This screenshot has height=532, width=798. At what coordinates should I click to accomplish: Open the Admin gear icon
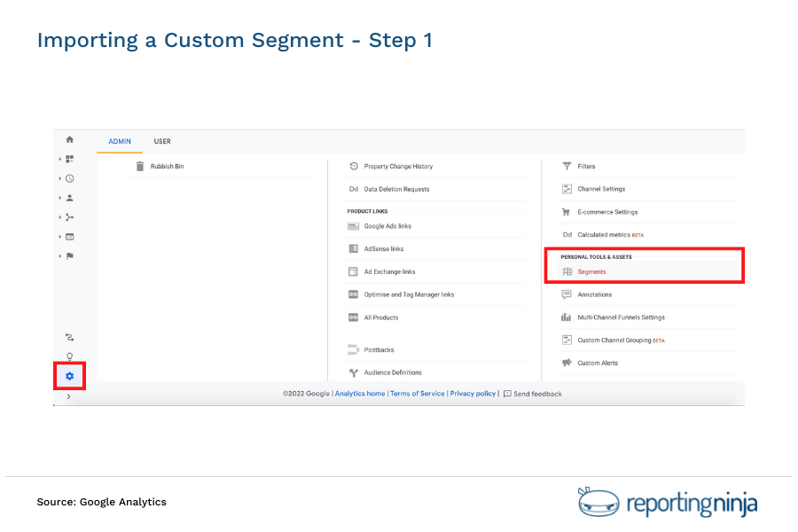tap(69, 376)
